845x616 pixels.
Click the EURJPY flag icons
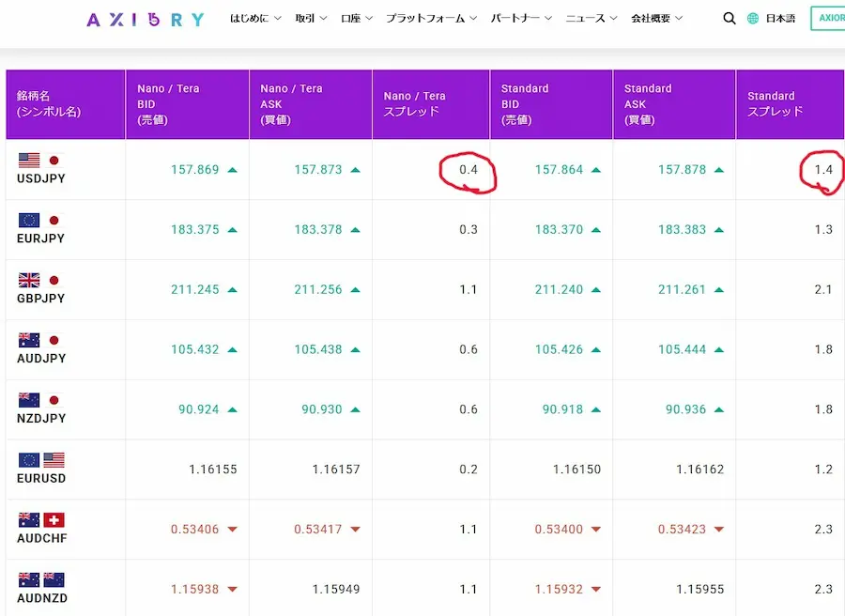39,221
